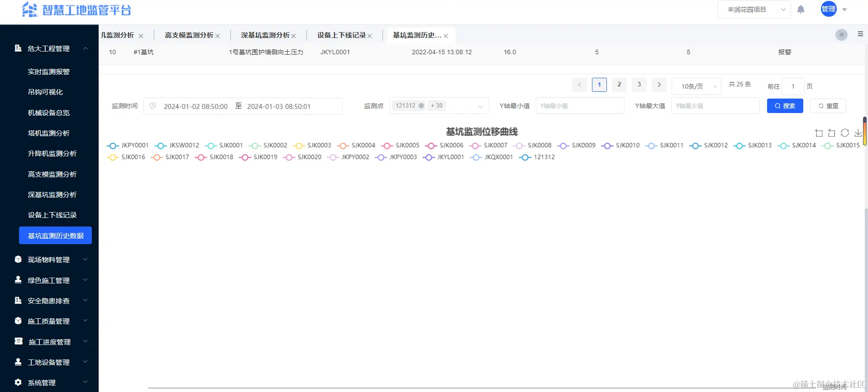Open 升降机监测分析 in the sidebar
This screenshot has height=392, width=868.
52,153
